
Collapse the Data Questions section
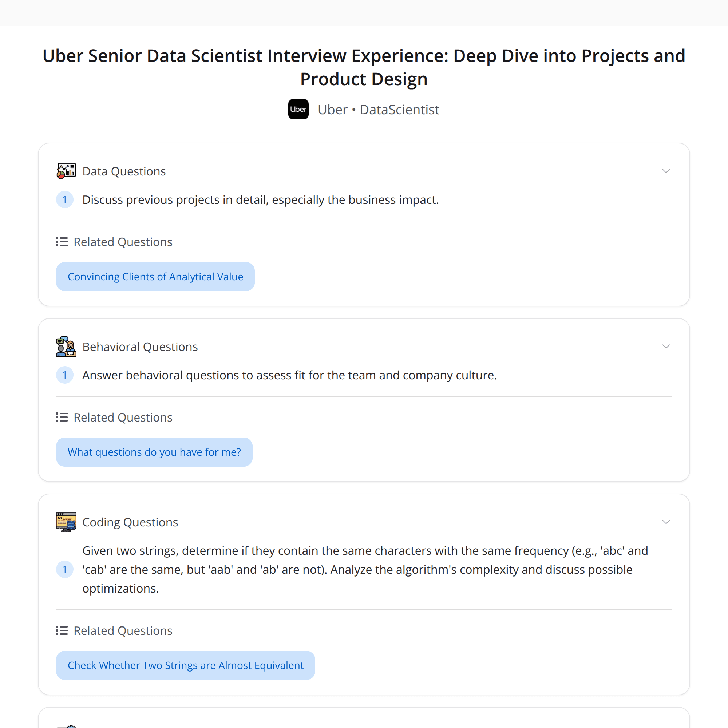point(666,171)
